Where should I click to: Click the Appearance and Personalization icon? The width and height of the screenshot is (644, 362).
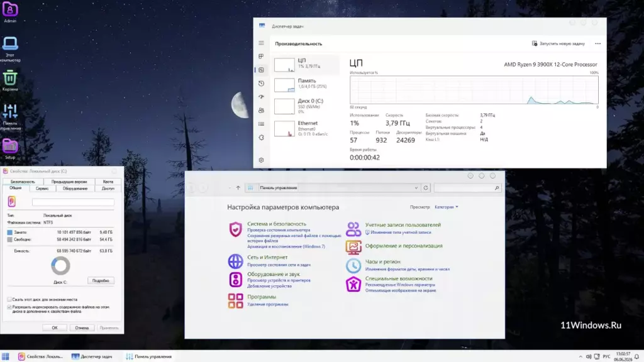pos(353,246)
